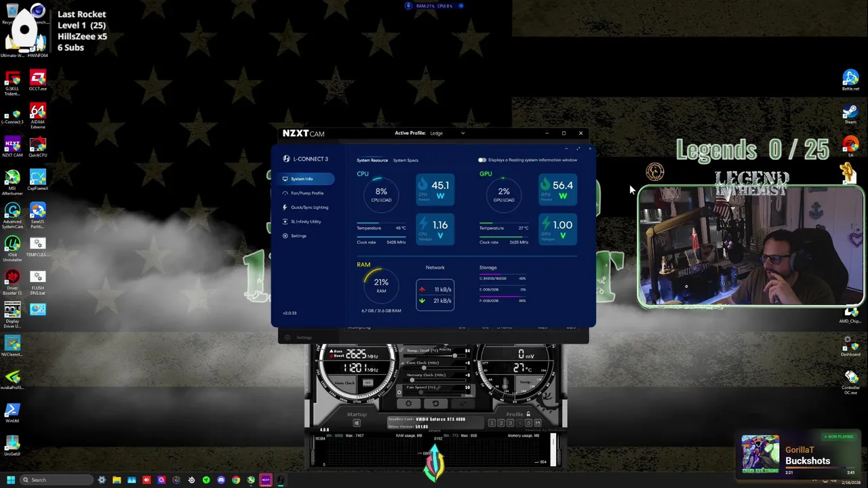Open FLUSH DNS.bat desktop icon

(38, 281)
